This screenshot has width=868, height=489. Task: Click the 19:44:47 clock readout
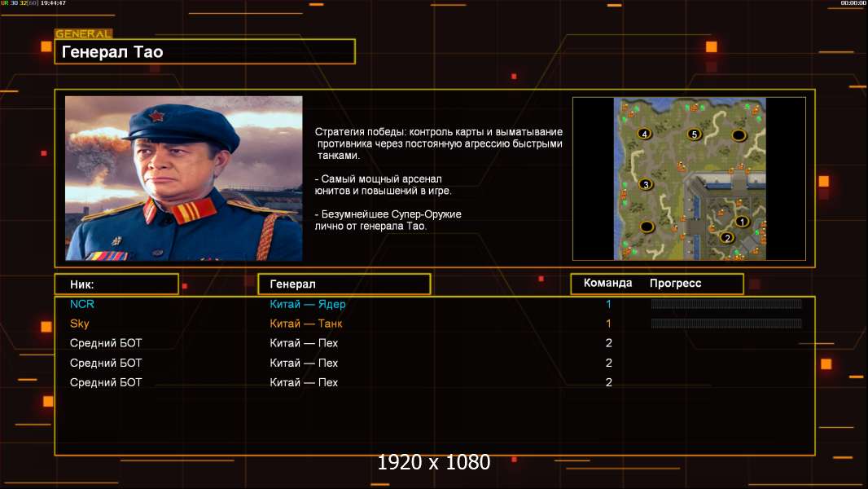(x=53, y=3)
